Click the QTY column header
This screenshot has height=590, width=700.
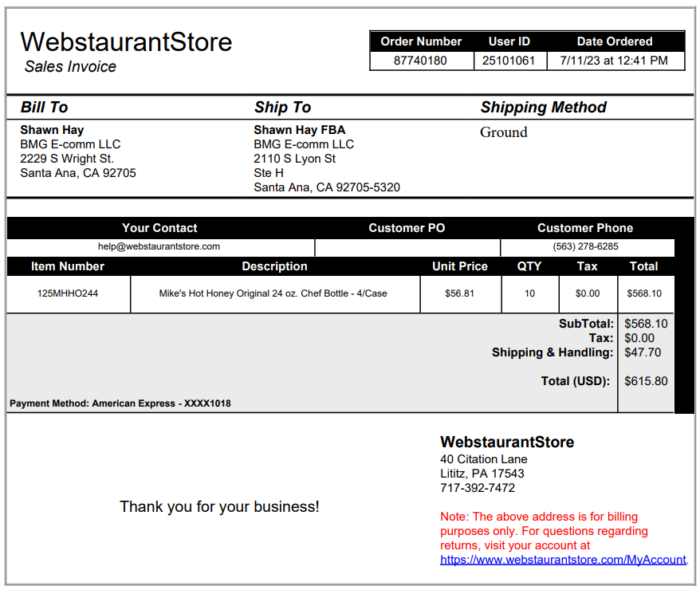[x=529, y=266]
